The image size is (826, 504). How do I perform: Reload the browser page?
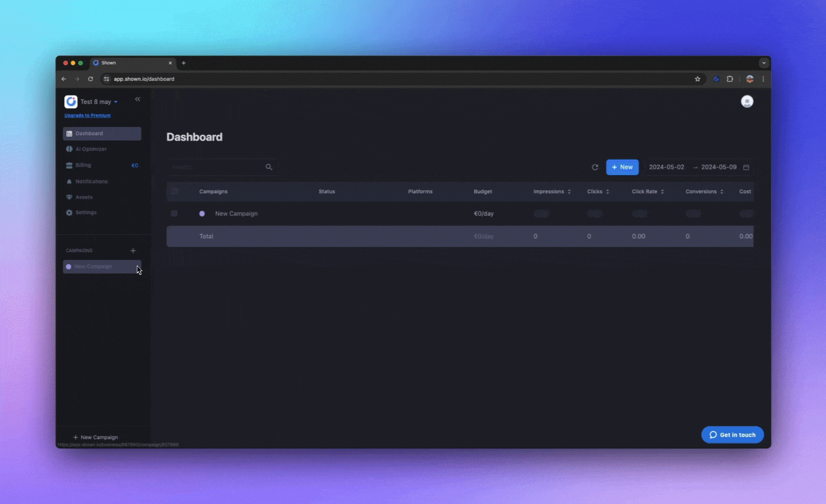click(x=91, y=79)
